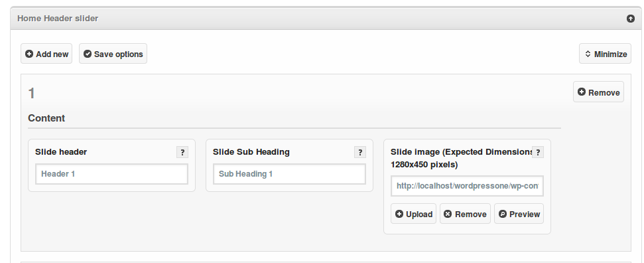
Task: Minimize all slides with the Minimize button
Action: [605, 54]
